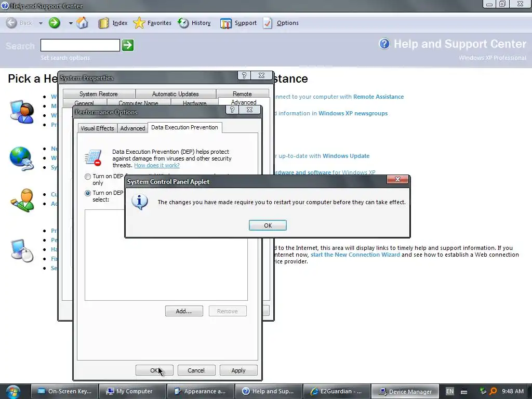This screenshot has width=532, height=399.
Task: Click the search magnifier tray icon
Action: pyautogui.click(x=493, y=391)
